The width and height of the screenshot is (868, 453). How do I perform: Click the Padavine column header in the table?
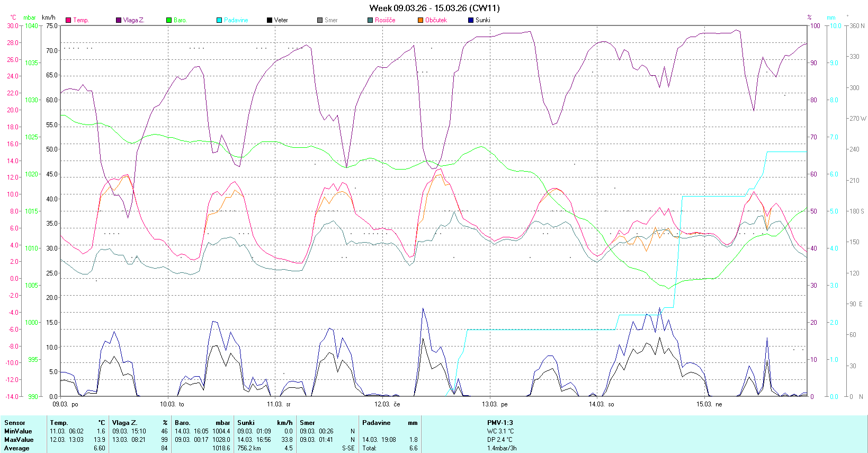pyautogui.click(x=376, y=423)
